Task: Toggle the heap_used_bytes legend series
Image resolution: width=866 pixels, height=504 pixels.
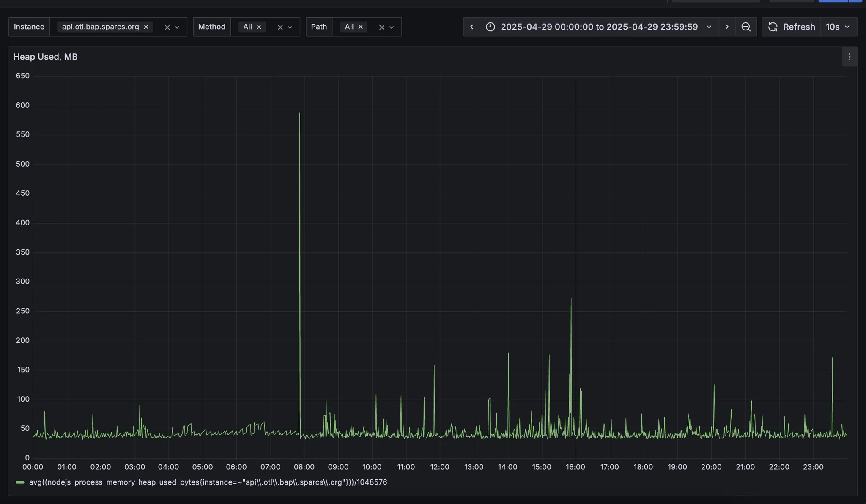Action: tap(208, 482)
